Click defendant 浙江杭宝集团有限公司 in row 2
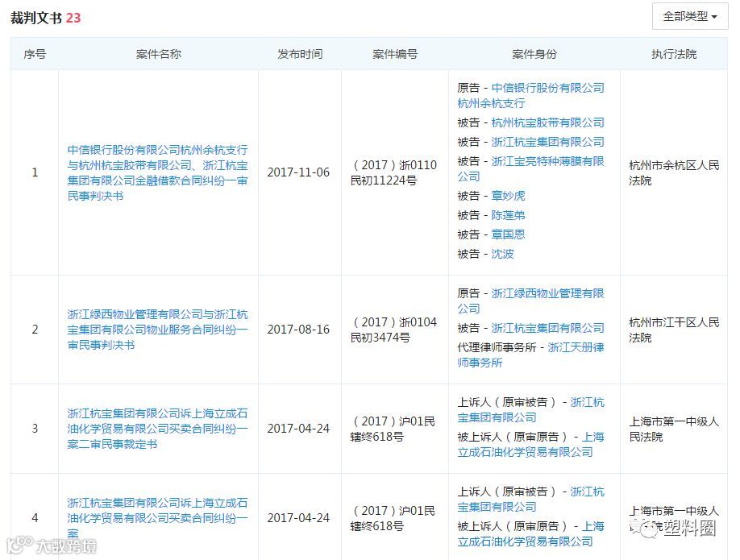The image size is (740, 560). (548, 328)
